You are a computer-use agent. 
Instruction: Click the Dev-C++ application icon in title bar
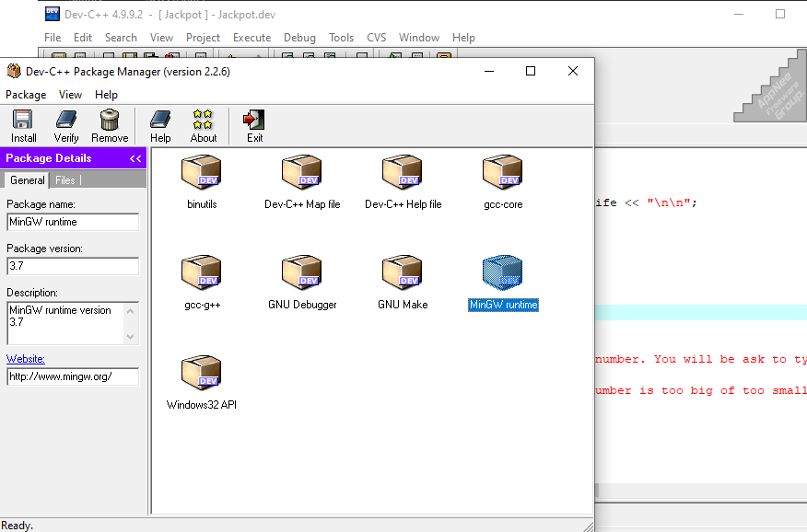click(x=53, y=14)
